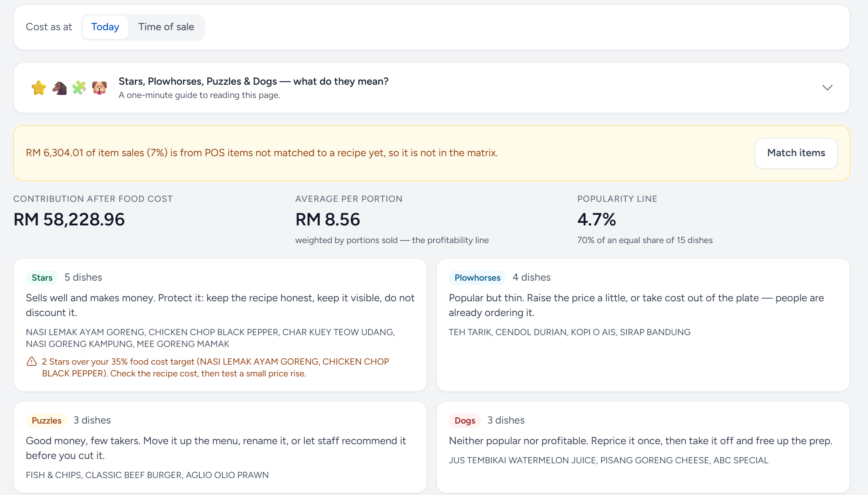
Task: Click '3 dishes' count next to Dogs
Action: 506,420
